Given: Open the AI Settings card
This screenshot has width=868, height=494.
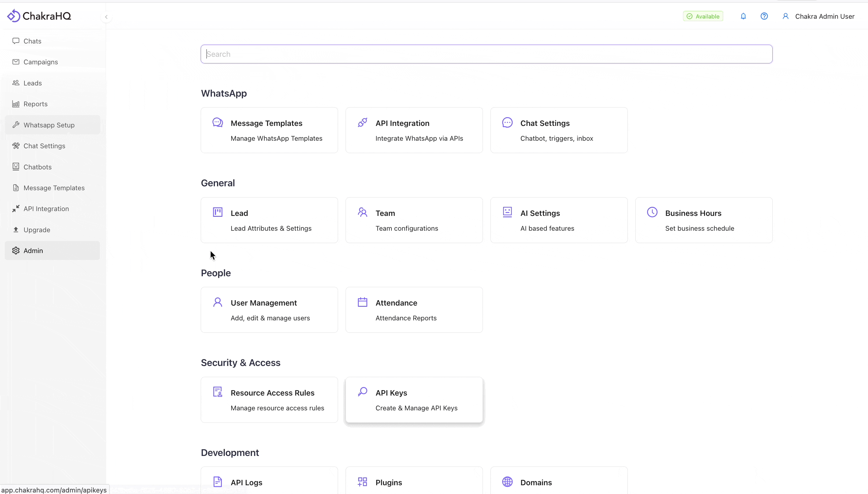Looking at the screenshot, I should pos(558,220).
